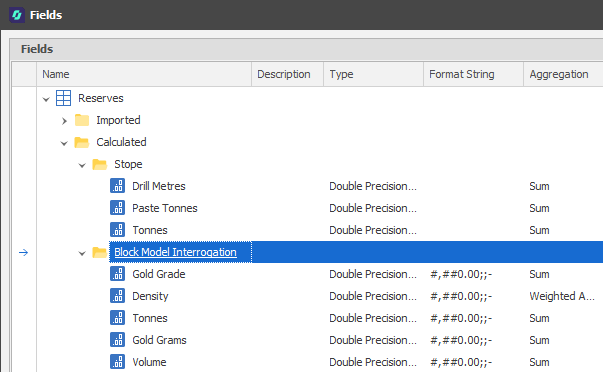Click the Imported folder icon
Viewport: 603px width, 372px height.
coord(82,120)
